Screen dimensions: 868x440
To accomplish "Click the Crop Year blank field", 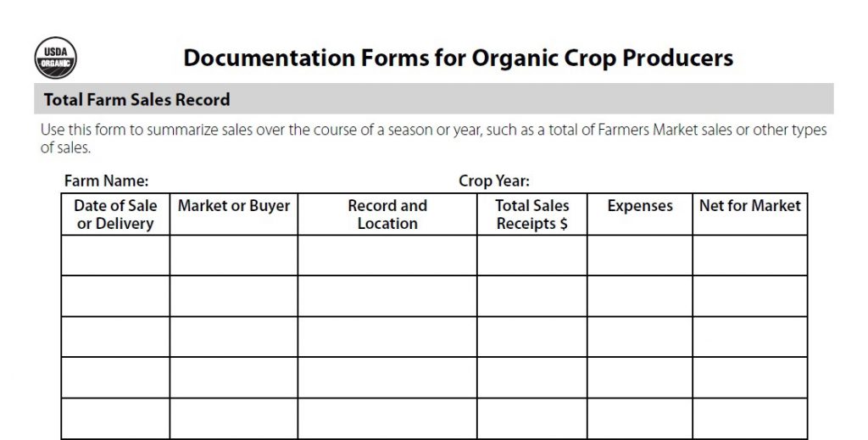I will tap(661, 181).
